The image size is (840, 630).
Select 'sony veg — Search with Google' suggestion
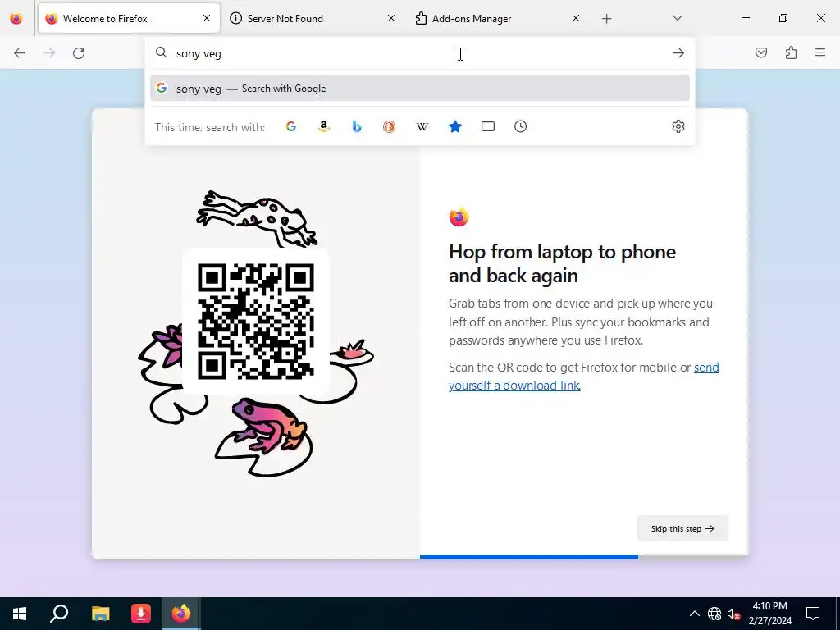[420, 89]
